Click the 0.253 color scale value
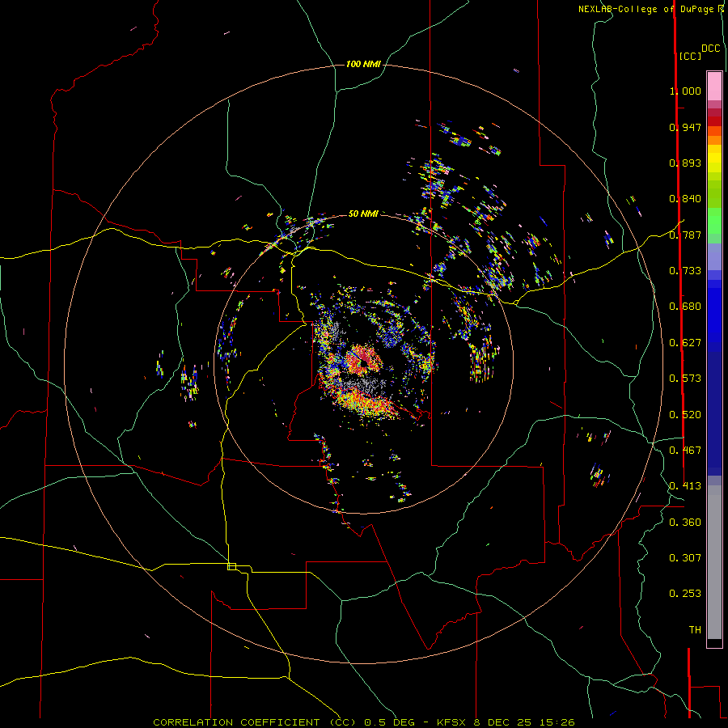This screenshot has width=728, height=728. click(685, 594)
